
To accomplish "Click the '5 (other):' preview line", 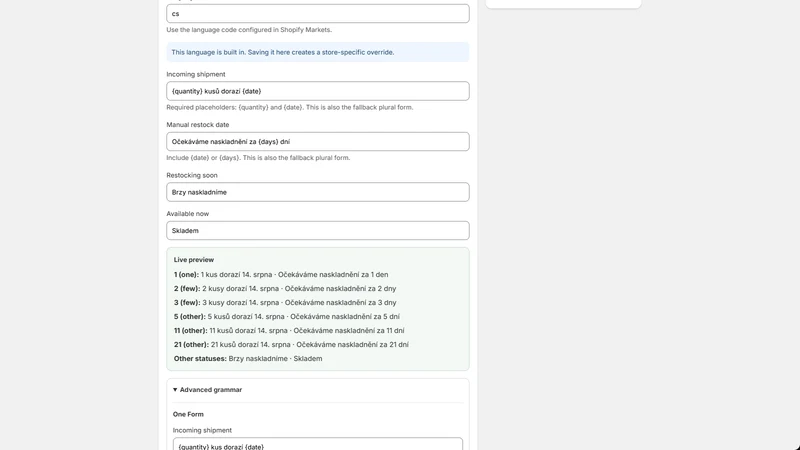I will pyautogui.click(x=287, y=317).
